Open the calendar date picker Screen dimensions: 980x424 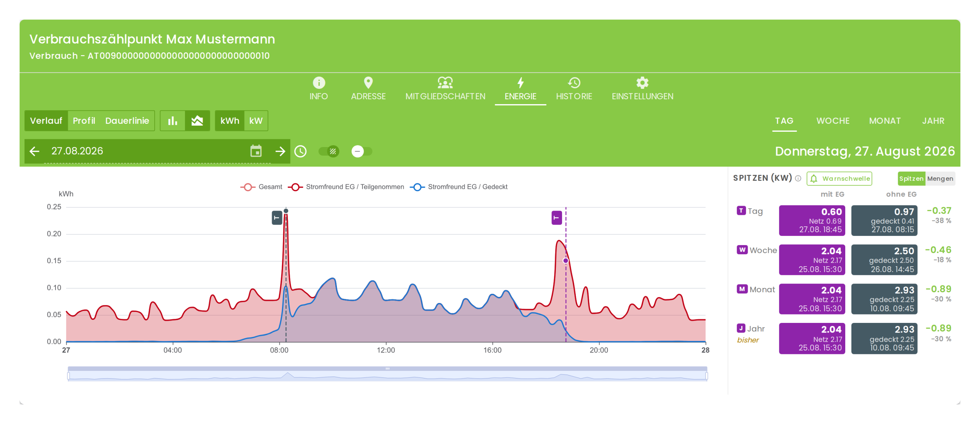pyautogui.click(x=256, y=151)
